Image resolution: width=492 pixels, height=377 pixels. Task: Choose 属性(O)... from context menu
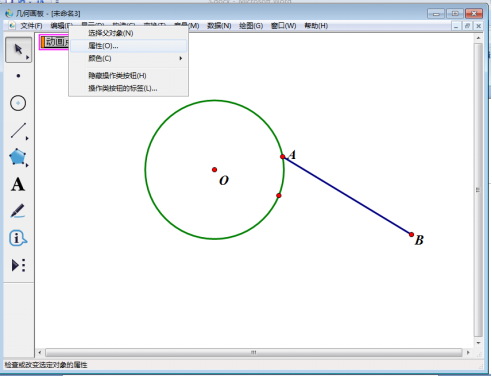(x=128, y=46)
